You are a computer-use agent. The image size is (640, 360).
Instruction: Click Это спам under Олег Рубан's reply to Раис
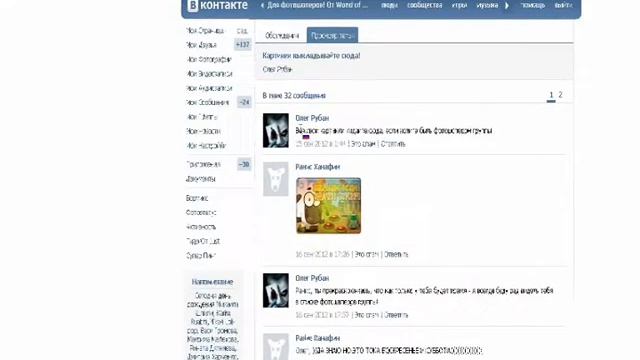[367, 315]
